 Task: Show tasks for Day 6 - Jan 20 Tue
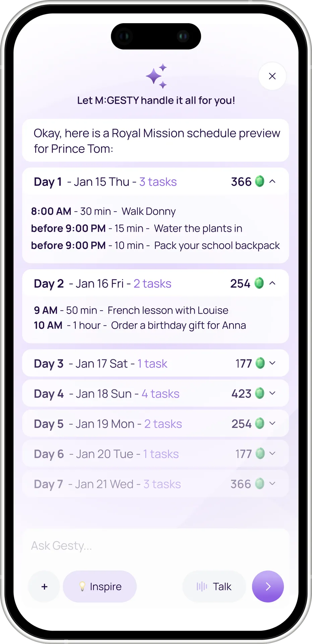(272, 453)
